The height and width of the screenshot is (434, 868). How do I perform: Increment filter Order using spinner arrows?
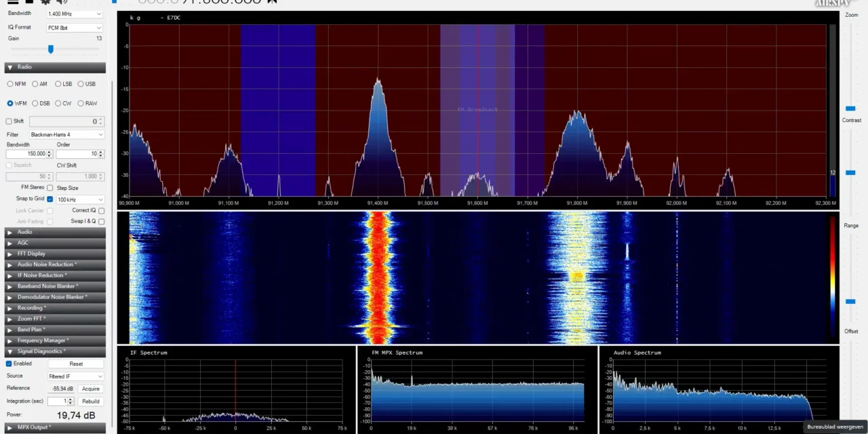[x=102, y=152]
